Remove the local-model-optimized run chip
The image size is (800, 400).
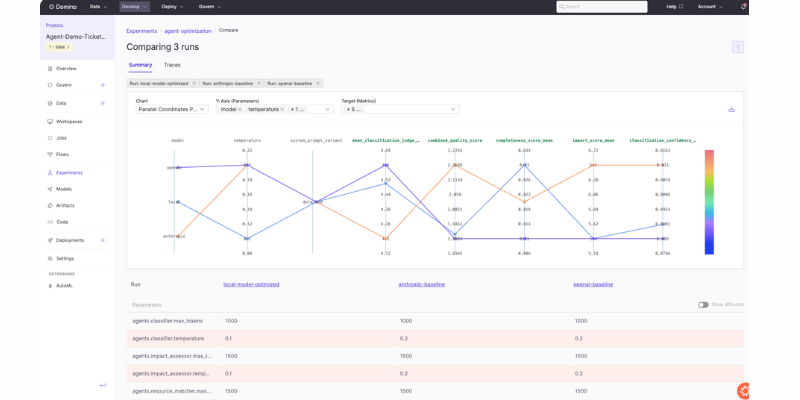[194, 83]
